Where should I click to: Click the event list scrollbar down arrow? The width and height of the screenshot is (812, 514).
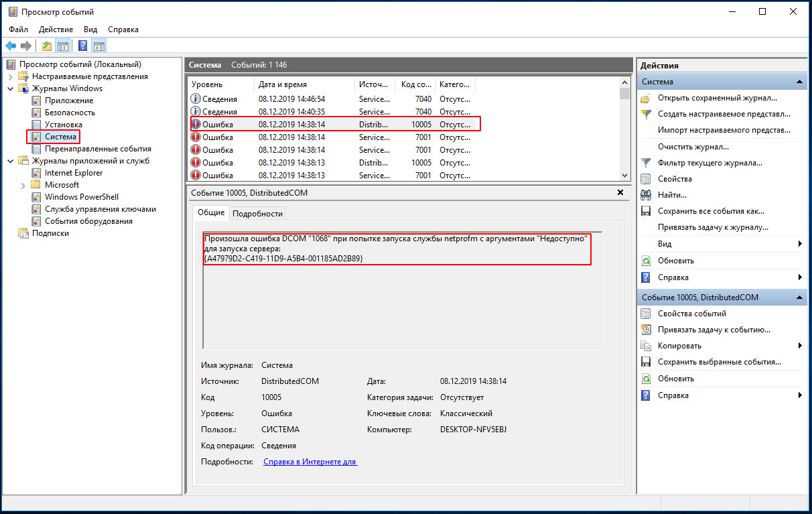click(625, 176)
